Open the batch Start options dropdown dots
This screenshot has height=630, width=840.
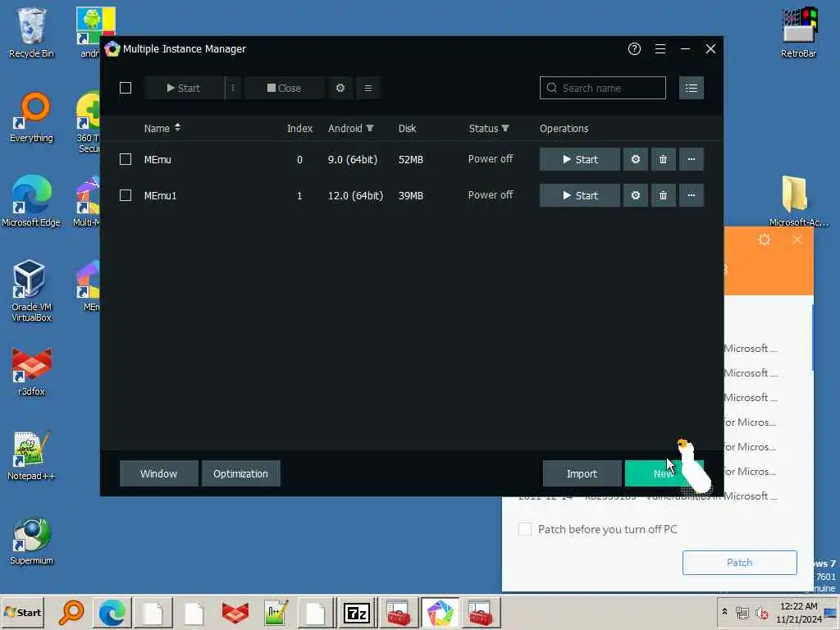[233, 88]
